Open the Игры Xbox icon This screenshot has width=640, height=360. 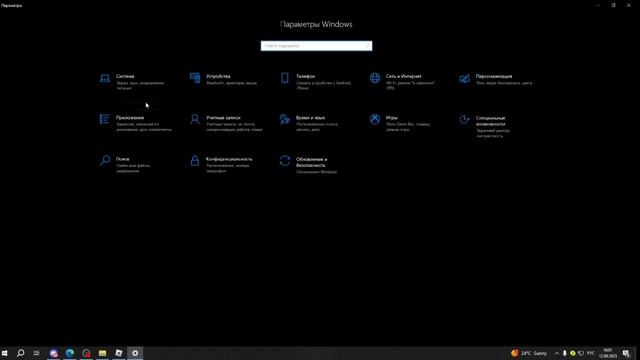tap(375, 119)
